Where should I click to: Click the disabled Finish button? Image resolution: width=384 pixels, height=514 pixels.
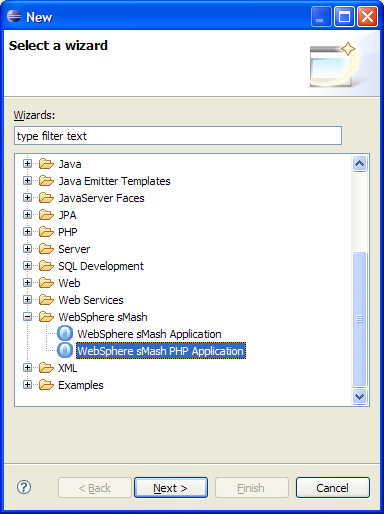coord(252,488)
